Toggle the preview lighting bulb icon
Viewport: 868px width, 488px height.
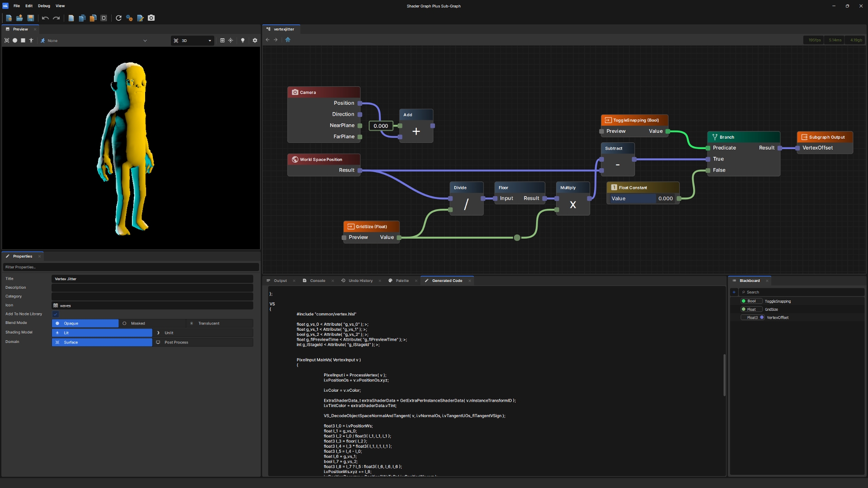tap(243, 41)
